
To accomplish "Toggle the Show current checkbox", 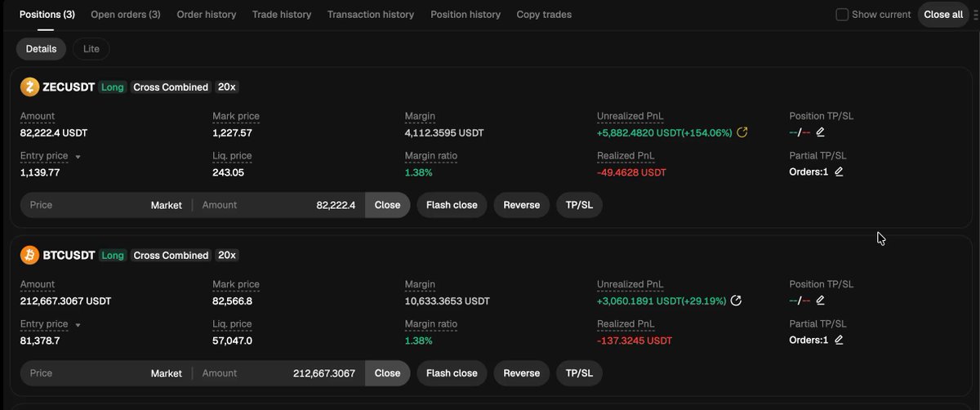I will click(x=842, y=15).
